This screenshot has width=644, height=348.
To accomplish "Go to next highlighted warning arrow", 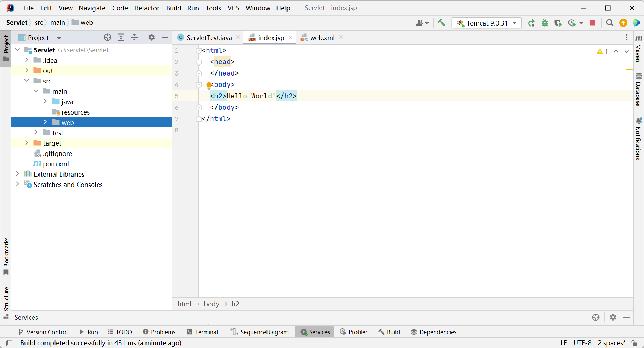I will [627, 51].
